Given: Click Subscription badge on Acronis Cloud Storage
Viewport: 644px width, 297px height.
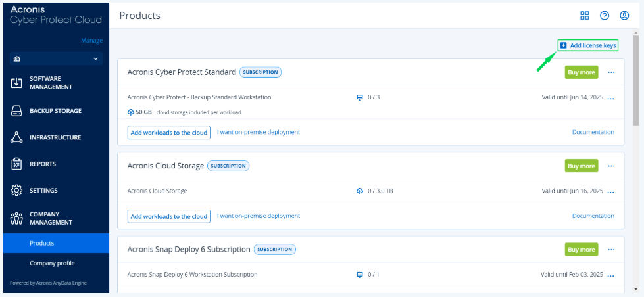Looking at the screenshot, I should (228, 166).
